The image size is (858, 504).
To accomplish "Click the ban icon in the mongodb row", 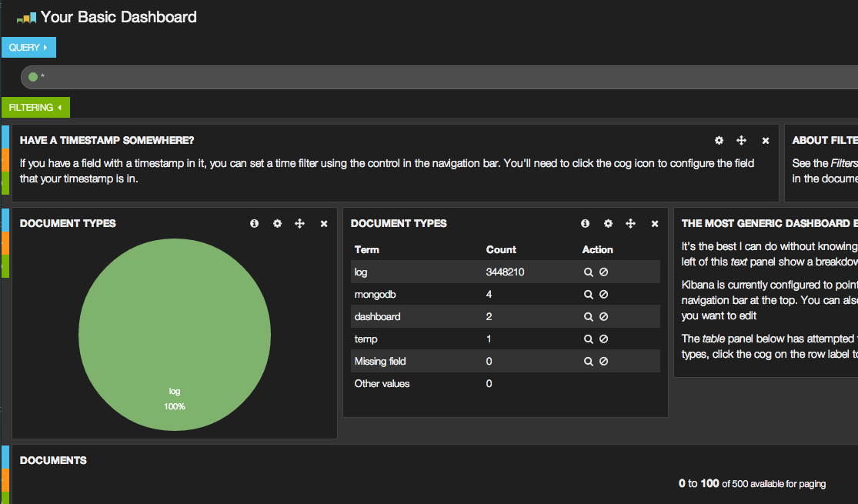I will [x=603, y=295].
